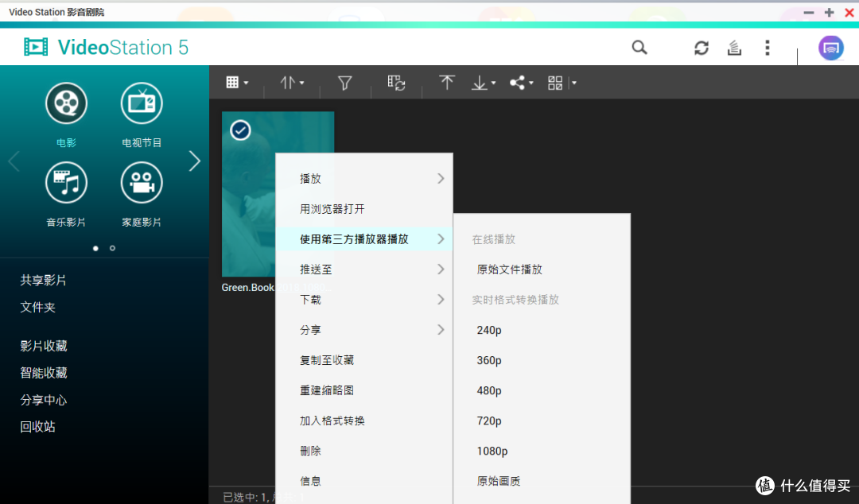Select first category page dot
This screenshot has height=504, width=859.
96,248
